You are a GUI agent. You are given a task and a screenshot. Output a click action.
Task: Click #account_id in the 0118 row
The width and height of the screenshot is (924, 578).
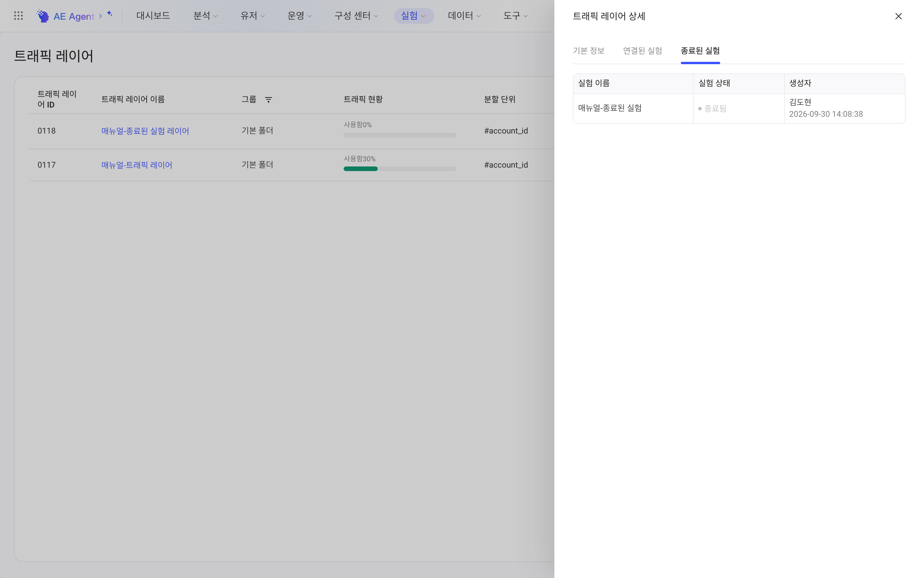pos(506,131)
